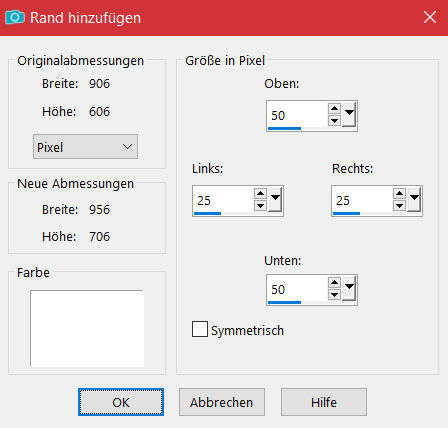Screen dimensions: 448x428
Task: Click the Abbrechen button
Action: 222,402
